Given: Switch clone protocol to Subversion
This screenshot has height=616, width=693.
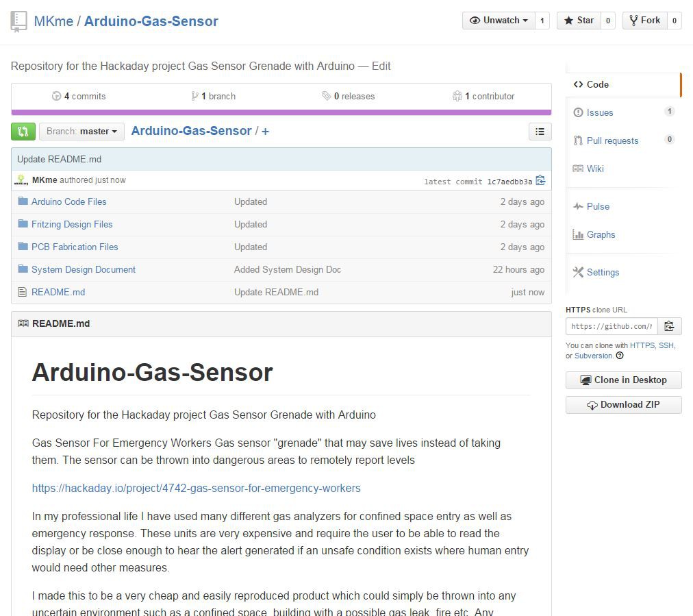Looking at the screenshot, I should pos(593,356).
